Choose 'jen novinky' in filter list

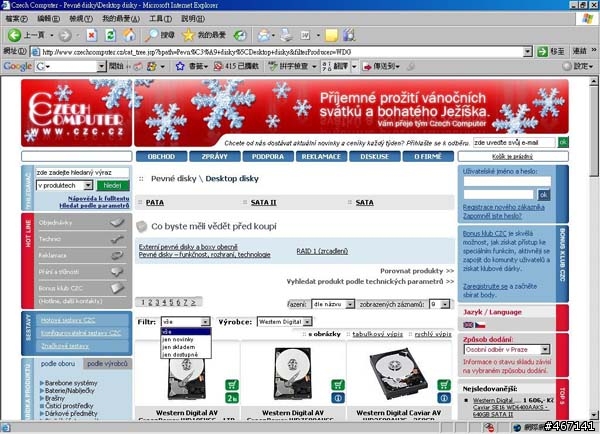tap(178, 339)
